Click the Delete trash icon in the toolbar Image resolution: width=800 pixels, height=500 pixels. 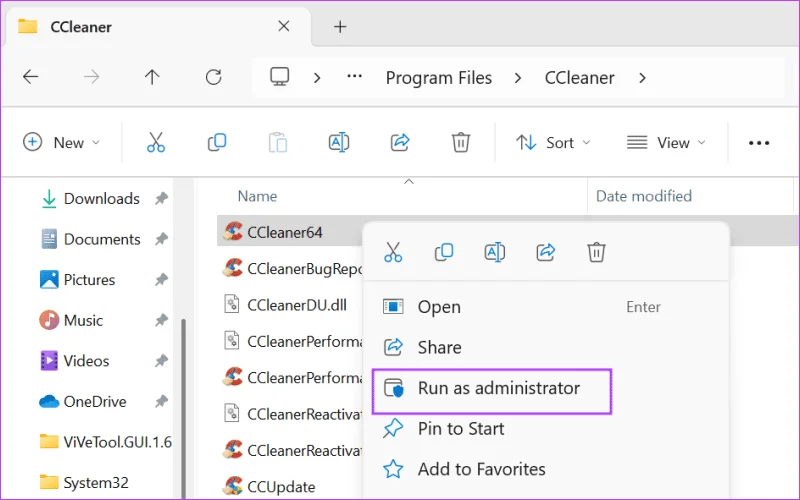point(461,142)
